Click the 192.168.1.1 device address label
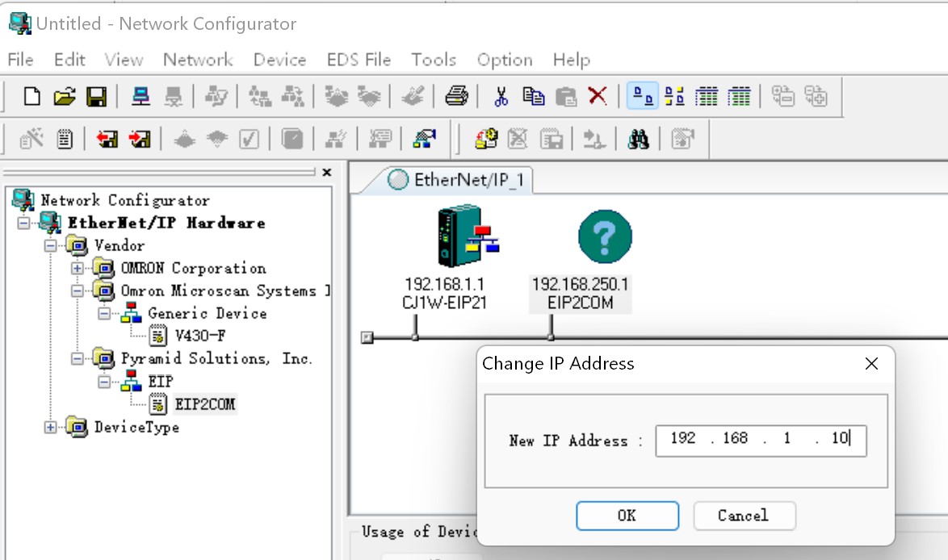948x560 pixels. (444, 285)
